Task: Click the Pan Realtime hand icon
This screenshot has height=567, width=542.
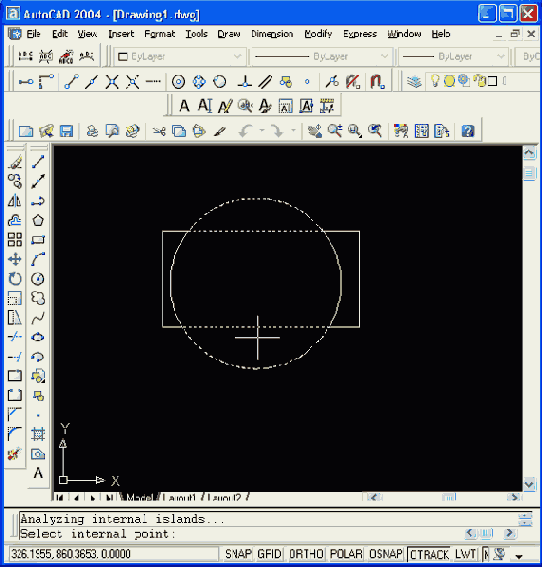Action: [x=315, y=131]
